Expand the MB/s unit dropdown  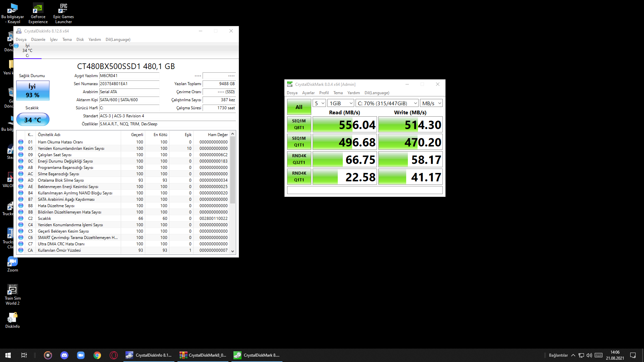pyautogui.click(x=431, y=103)
